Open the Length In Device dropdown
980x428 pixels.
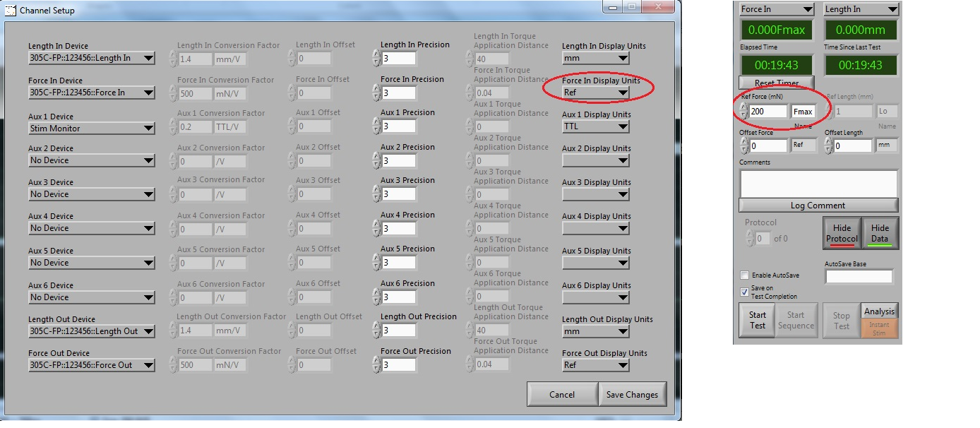point(91,58)
